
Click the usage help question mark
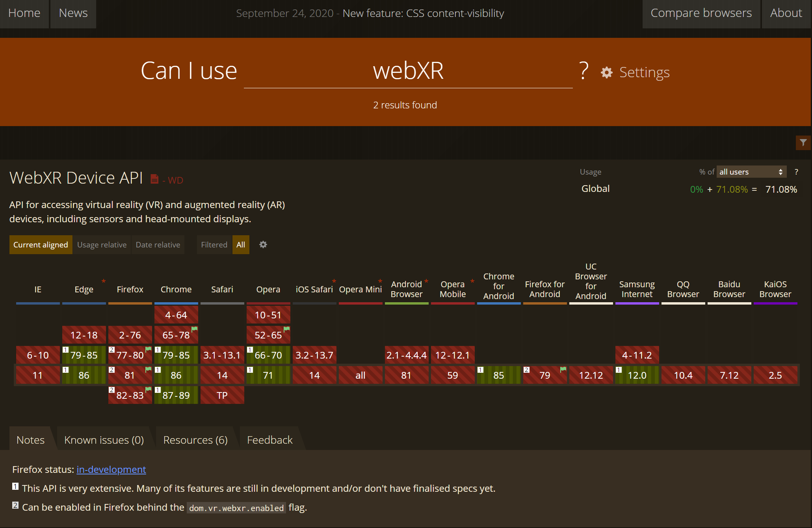(796, 172)
